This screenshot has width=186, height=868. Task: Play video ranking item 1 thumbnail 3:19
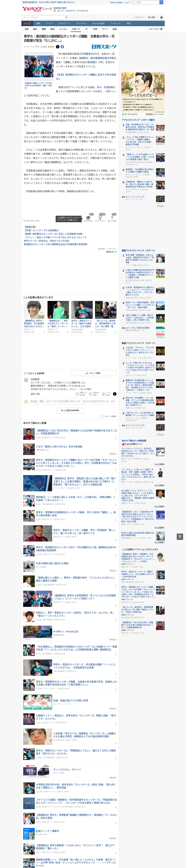coord(160,351)
